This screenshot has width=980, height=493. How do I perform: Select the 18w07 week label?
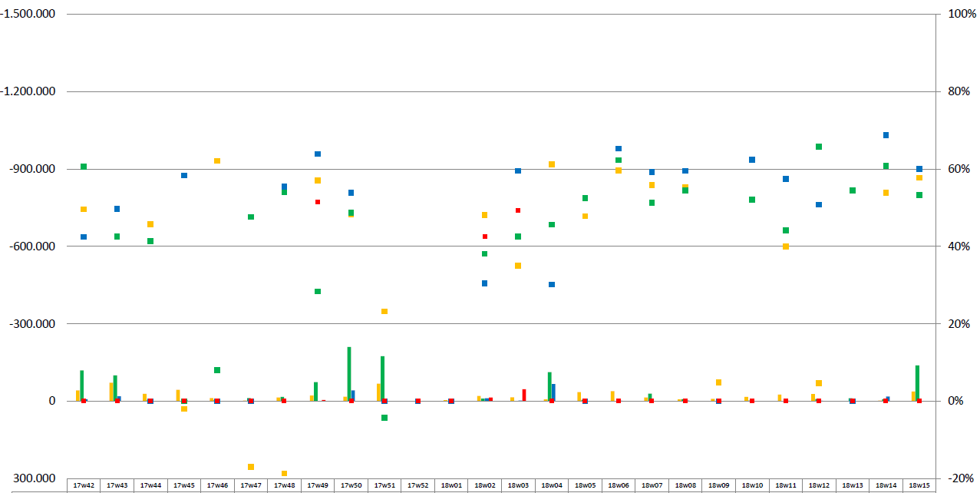652,485
